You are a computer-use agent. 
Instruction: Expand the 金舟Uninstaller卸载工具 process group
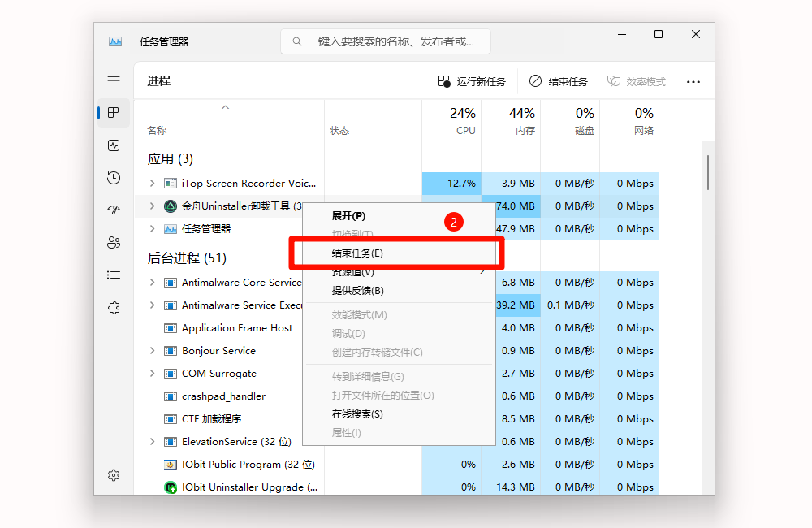coord(152,206)
